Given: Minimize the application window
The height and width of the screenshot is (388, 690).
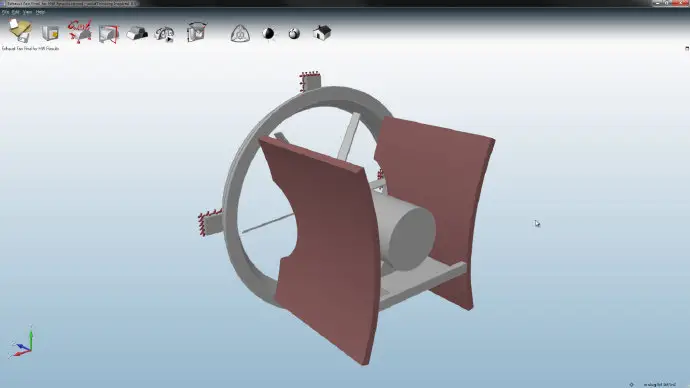Looking at the screenshot, I should tap(657, 3).
